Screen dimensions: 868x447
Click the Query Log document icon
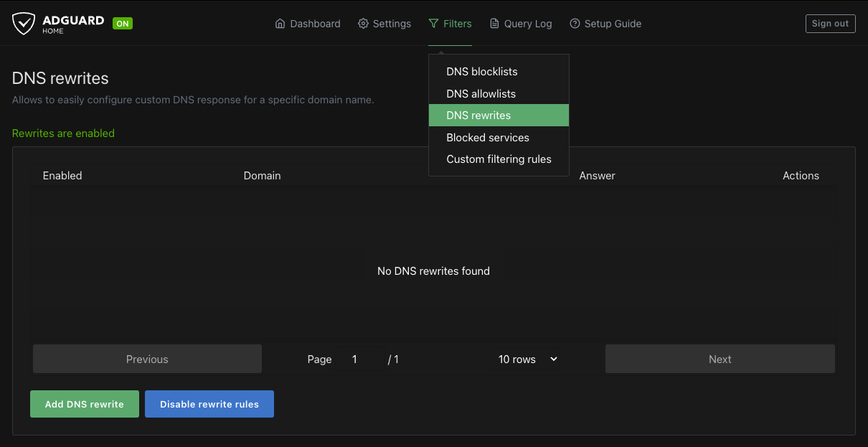(x=494, y=24)
